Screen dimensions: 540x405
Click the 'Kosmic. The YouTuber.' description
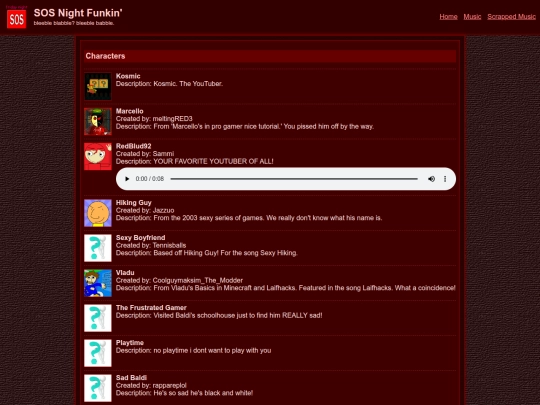coord(188,84)
